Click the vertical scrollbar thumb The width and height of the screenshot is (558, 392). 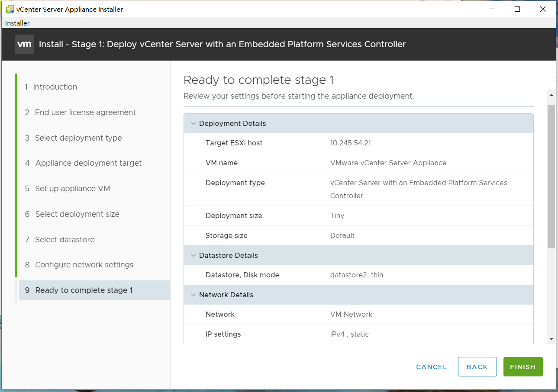pos(551,176)
